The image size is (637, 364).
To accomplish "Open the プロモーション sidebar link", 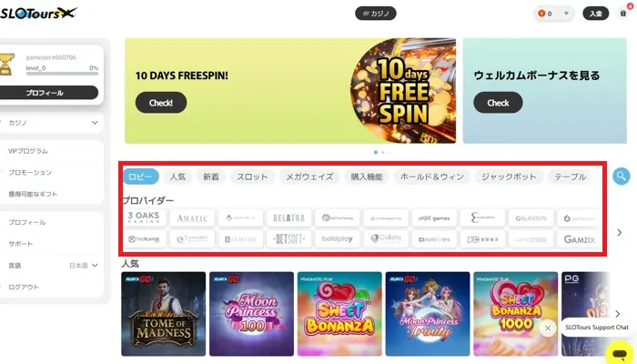I will coord(30,172).
